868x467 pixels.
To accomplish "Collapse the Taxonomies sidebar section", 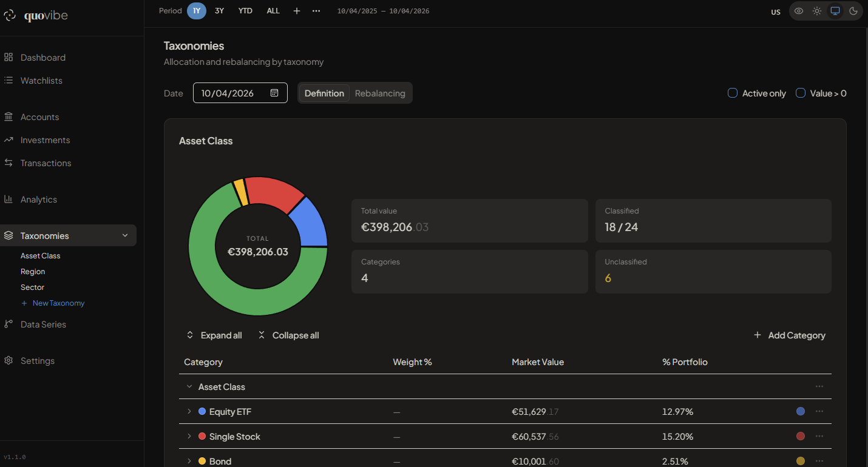I will pos(125,236).
